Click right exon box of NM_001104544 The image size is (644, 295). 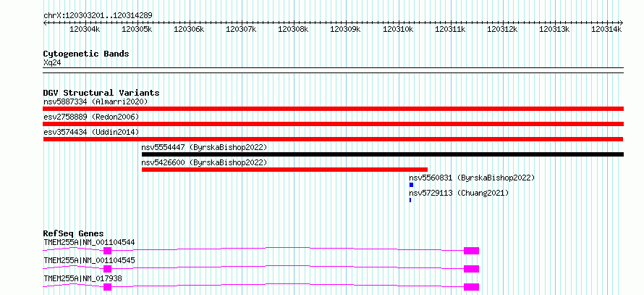(x=472, y=251)
